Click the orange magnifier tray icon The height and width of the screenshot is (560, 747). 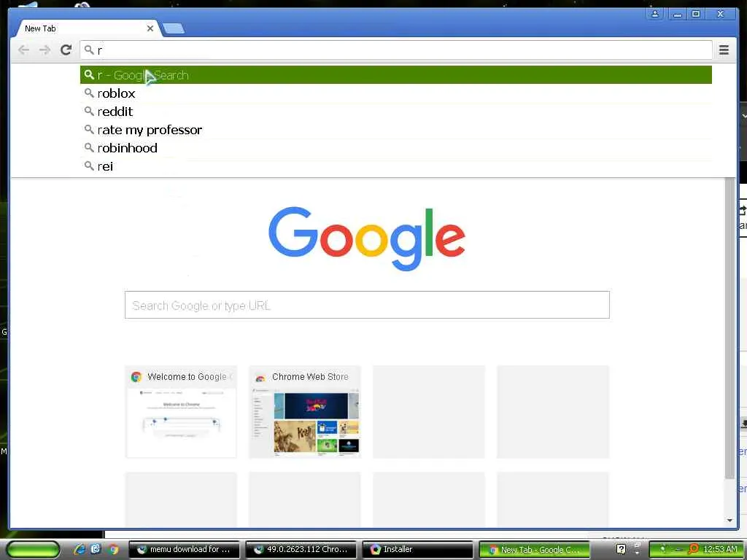click(694, 549)
